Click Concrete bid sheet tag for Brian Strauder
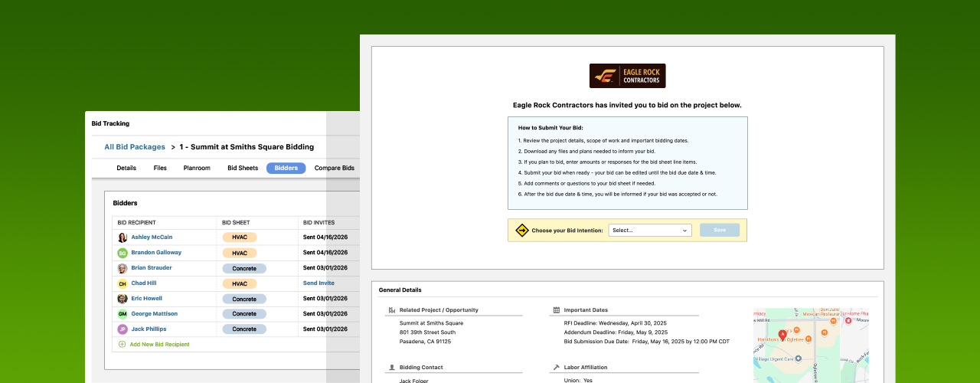The width and height of the screenshot is (980, 383). click(x=244, y=268)
